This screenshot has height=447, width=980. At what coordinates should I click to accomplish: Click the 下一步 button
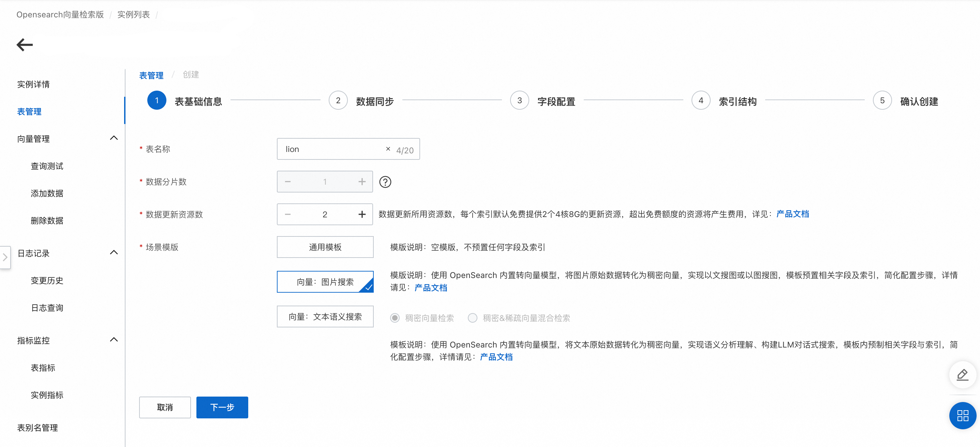(x=222, y=407)
